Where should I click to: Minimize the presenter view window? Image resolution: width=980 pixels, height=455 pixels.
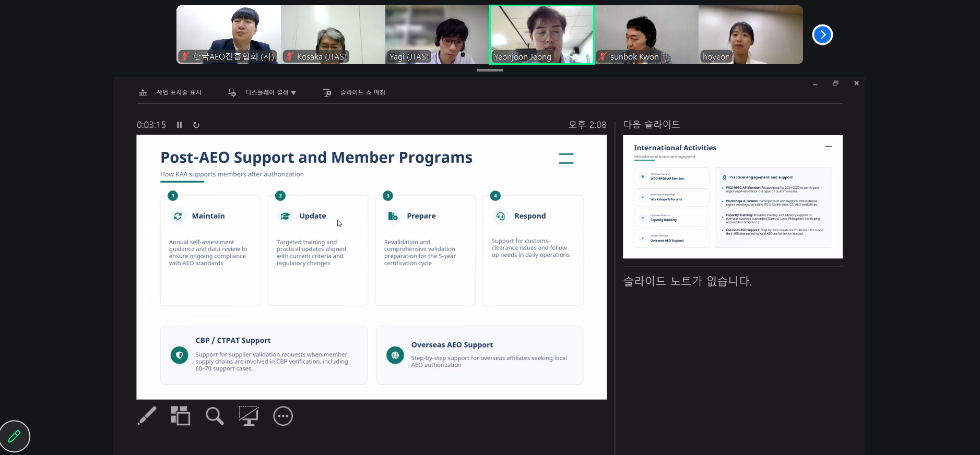[815, 83]
